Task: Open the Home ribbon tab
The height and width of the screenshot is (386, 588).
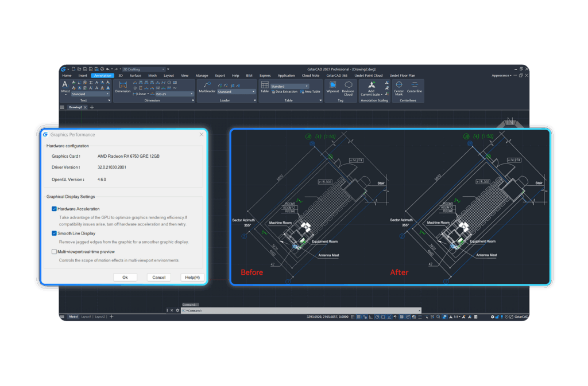Action: tap(67, 76)
